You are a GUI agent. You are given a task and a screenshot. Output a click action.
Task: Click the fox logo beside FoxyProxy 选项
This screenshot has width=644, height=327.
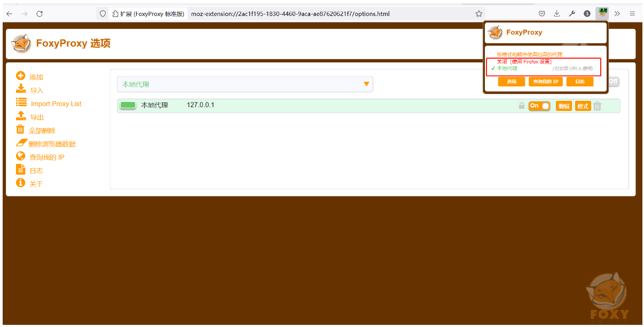click(x=21, y=44)
